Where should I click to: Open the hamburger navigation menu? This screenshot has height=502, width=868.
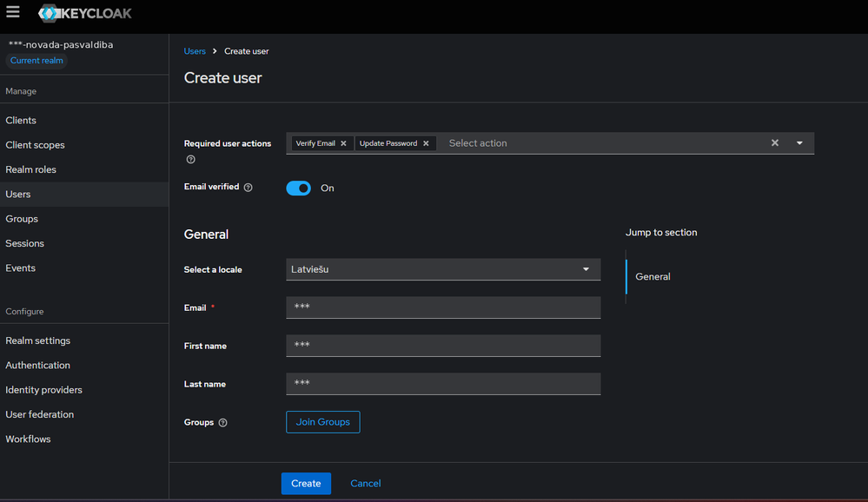tap(13, 12)
